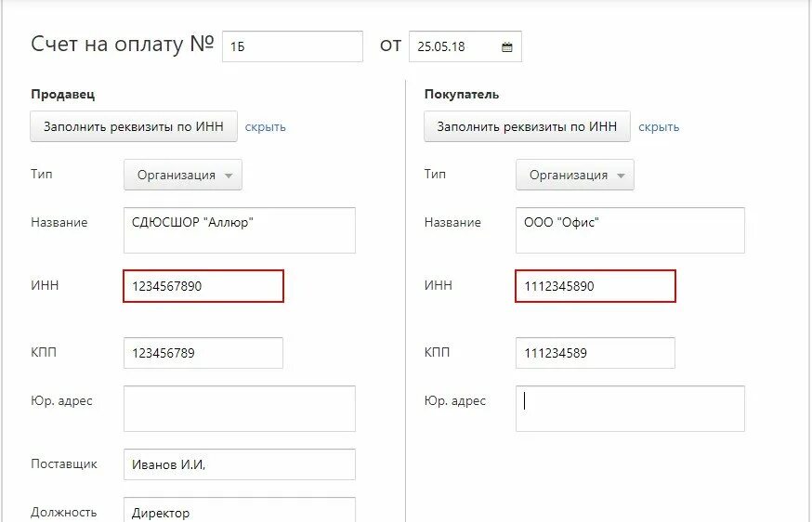812x522 pixels.
Task: Click buyer скрыть link
Action: 659,127
